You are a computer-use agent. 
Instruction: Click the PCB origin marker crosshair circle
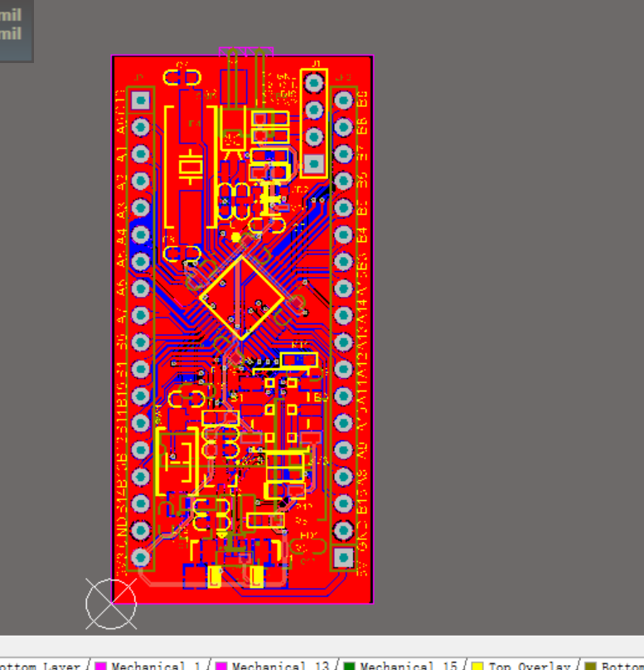111,604
